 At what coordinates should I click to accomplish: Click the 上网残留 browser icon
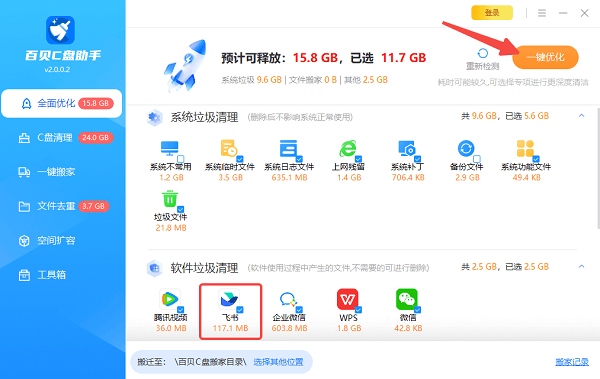[x=348, y=149]
